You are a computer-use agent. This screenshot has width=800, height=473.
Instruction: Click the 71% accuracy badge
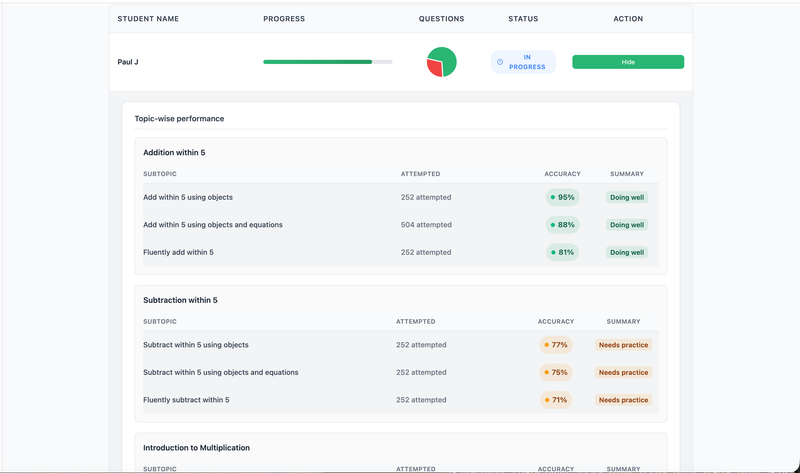click(x=556, y=400)
